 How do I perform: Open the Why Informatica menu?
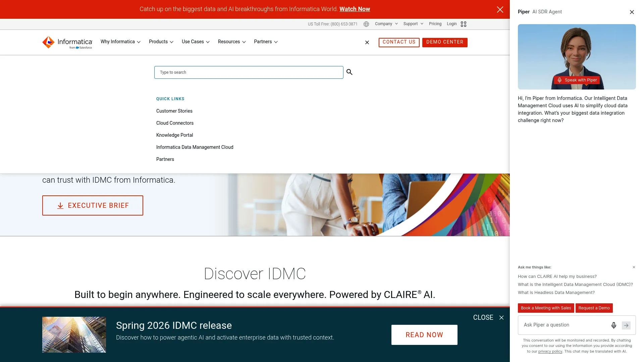tap(120, 42)
